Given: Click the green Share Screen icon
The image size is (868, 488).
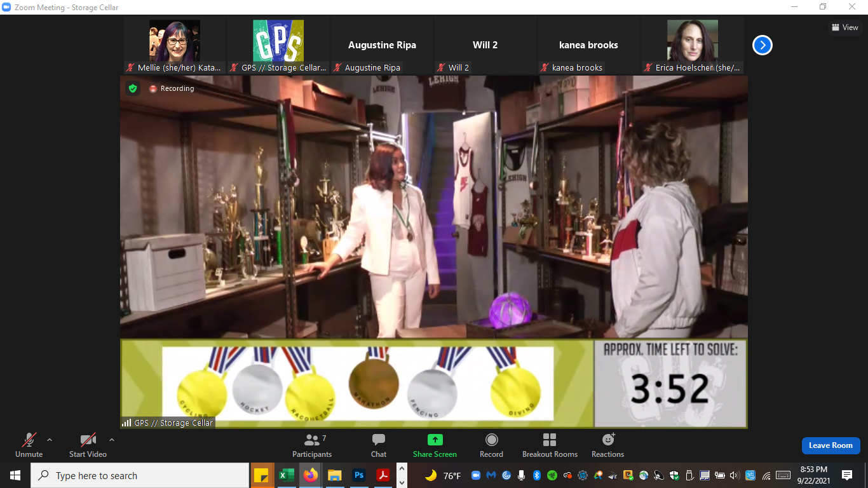Looking at the screenshot, I should point(435,440).
